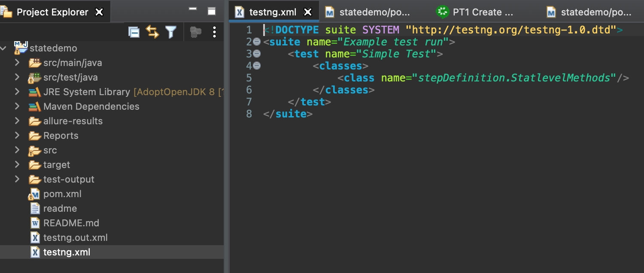Expand the allure-results folder
644x273 pixels.
[17, 121]
